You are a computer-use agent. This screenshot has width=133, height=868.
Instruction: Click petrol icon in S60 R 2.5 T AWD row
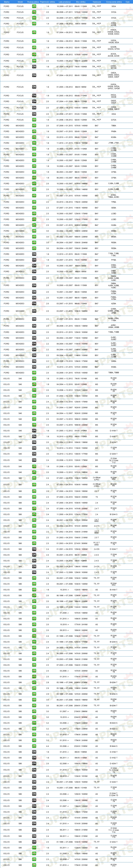pos(34,544)
